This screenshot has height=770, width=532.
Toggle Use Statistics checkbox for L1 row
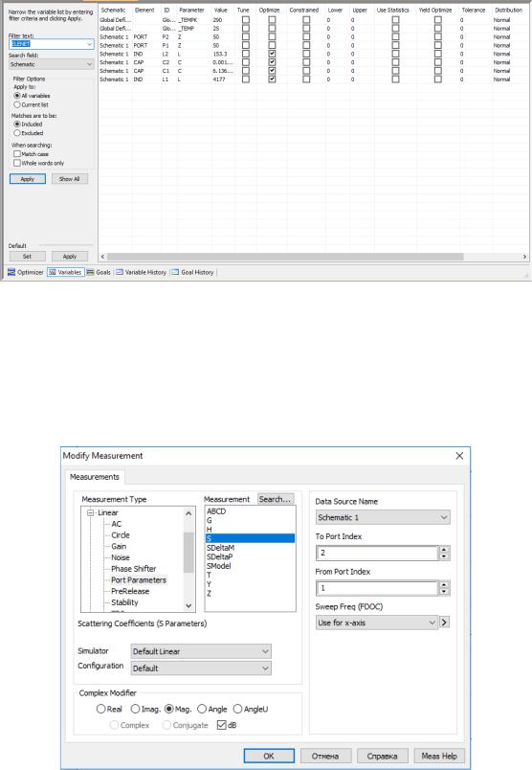point(395,79)
